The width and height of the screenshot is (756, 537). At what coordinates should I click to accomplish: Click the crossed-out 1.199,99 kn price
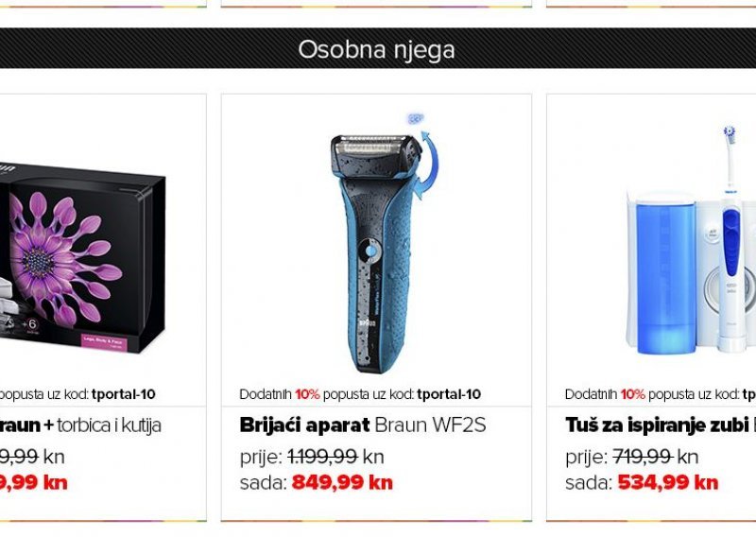coord(335,457)
